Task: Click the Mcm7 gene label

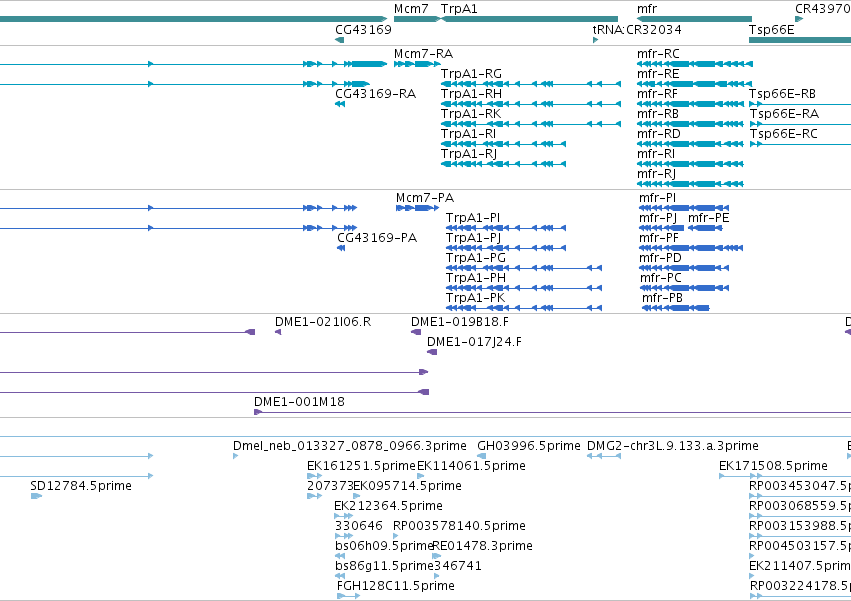Action: [x=411, y=9]
